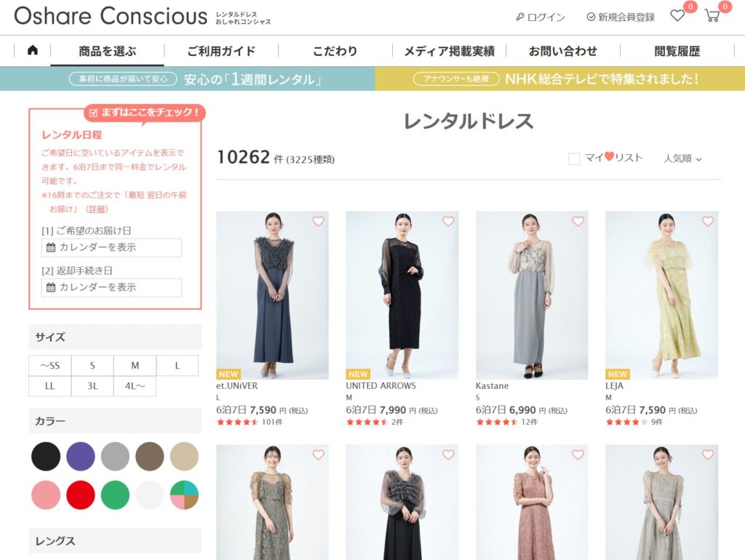Favorite the UNITED ARROWS dress with heart icon

(x=448, y=221)
